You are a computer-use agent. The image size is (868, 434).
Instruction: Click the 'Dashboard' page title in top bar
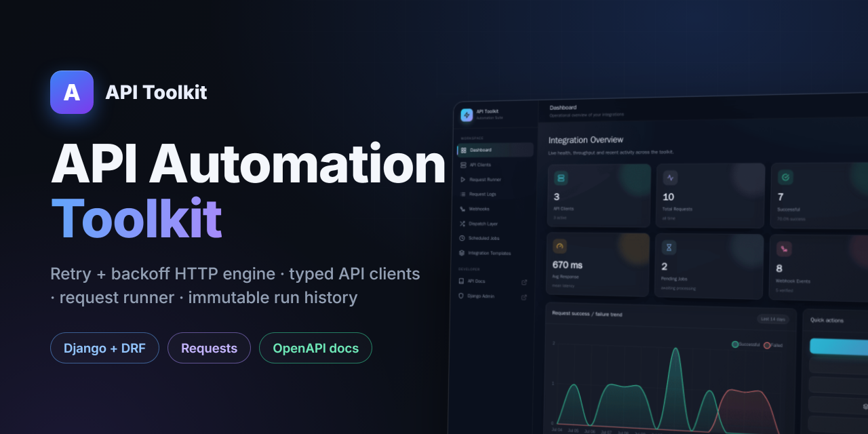tap(563, 107)
